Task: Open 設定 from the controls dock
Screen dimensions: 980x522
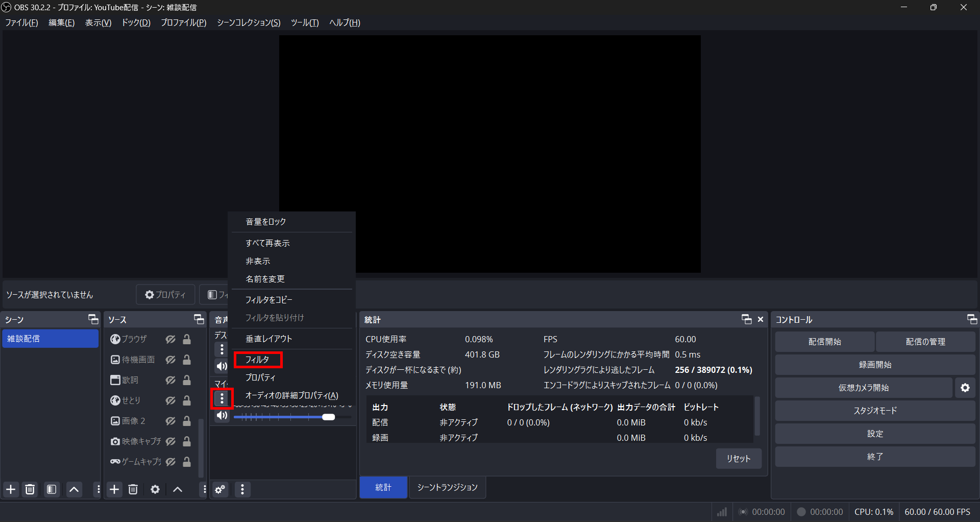Action: click(x=875, y=434)
